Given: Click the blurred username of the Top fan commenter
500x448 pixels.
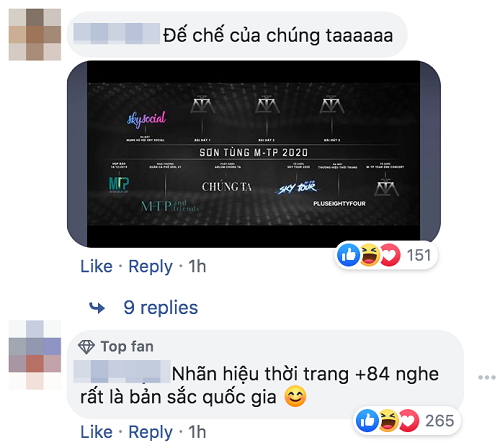Looking at the screenshot, I should click(x=122, y=371).
